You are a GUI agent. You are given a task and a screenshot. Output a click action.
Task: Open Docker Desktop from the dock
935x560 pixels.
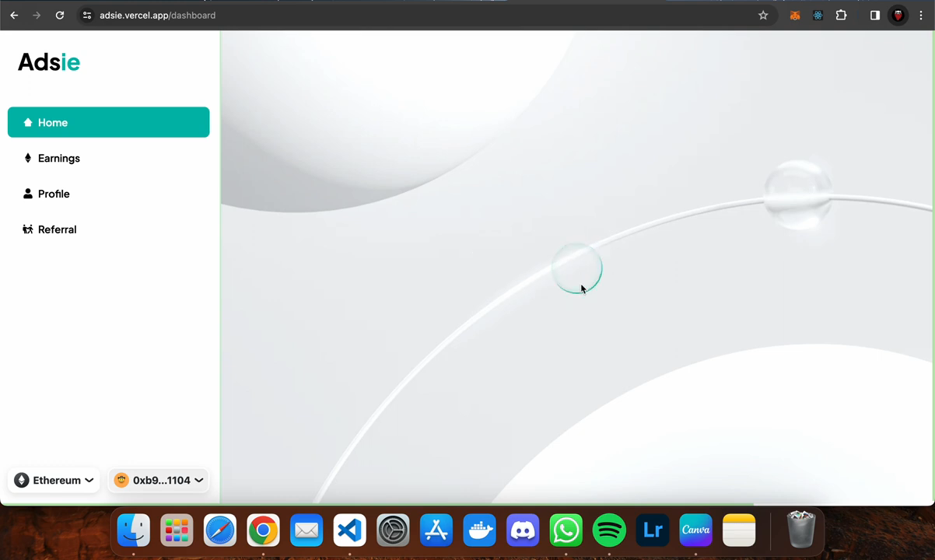point(479,531)
